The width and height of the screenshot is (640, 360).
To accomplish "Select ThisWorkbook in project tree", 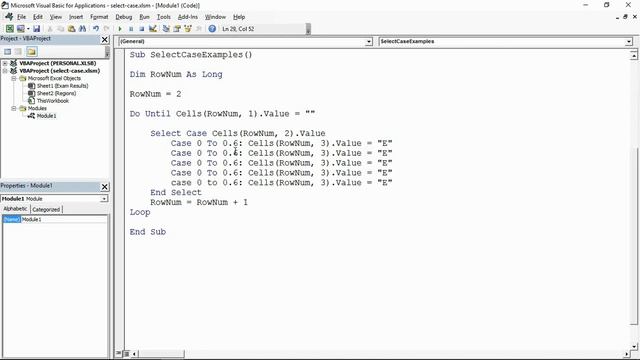I will 53,101.
